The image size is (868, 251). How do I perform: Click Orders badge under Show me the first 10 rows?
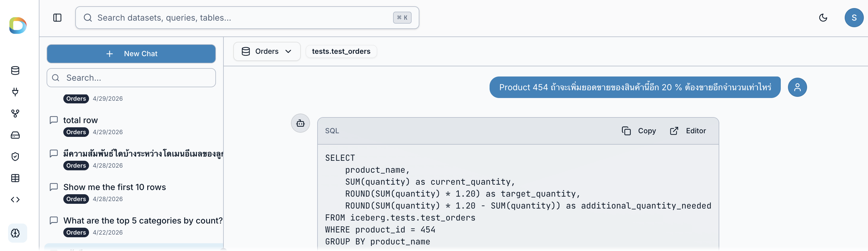[76, 199]
